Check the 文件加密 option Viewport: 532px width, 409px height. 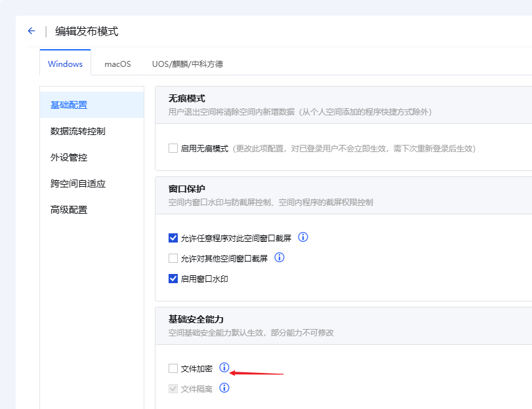point(173,368)
